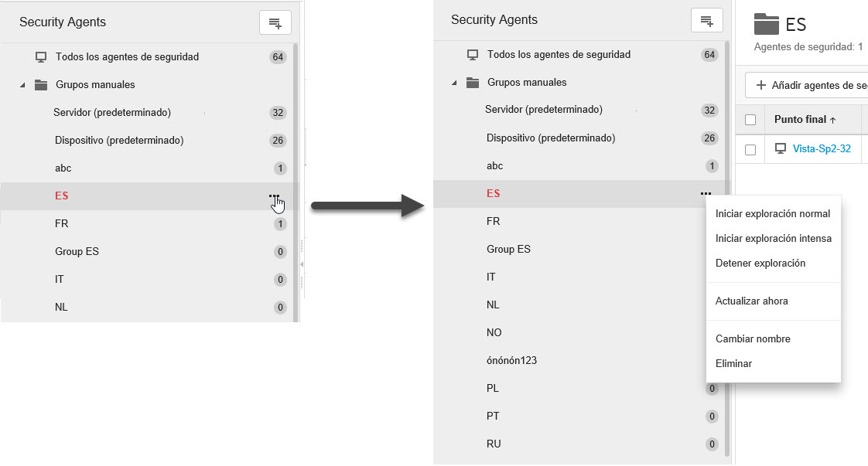Choose Iniciar exploración normal from context menu
868x466 pixels.
click(x=772, y=214)
